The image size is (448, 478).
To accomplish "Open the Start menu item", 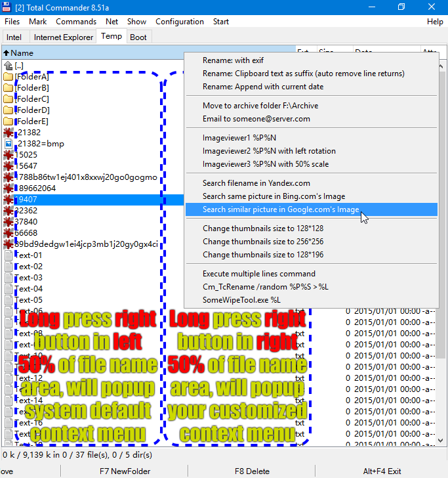I will (x=221, y=22).
